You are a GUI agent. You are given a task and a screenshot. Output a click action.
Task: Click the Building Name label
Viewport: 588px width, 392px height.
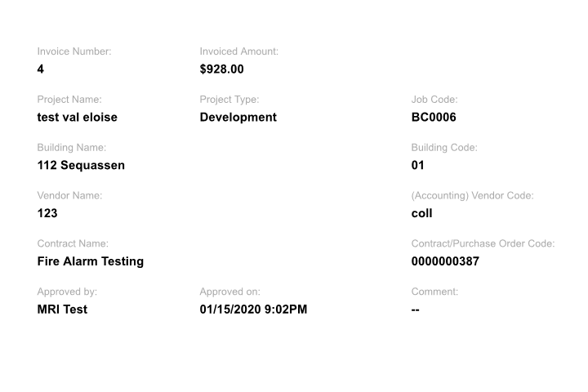72,148
